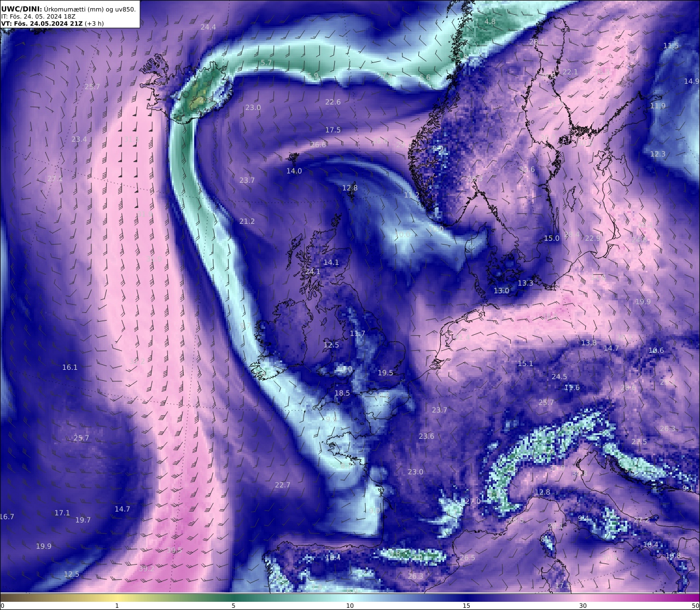The height and width of the screenshot is (610, 700).
Task: Click the 19.5 value label over eastern England
Action: tap(386, 373)
